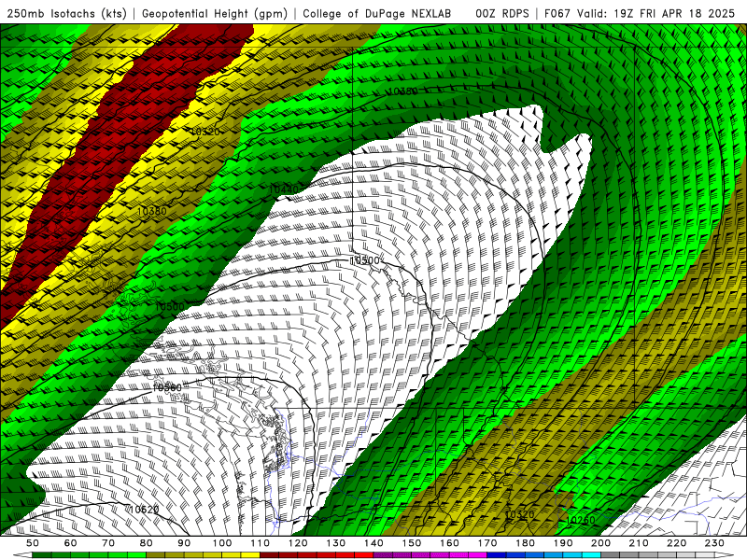This screenshot has width=747, height=560.
Task: Click the 230 colorbar tick label
Action: [x=714, y=543]
